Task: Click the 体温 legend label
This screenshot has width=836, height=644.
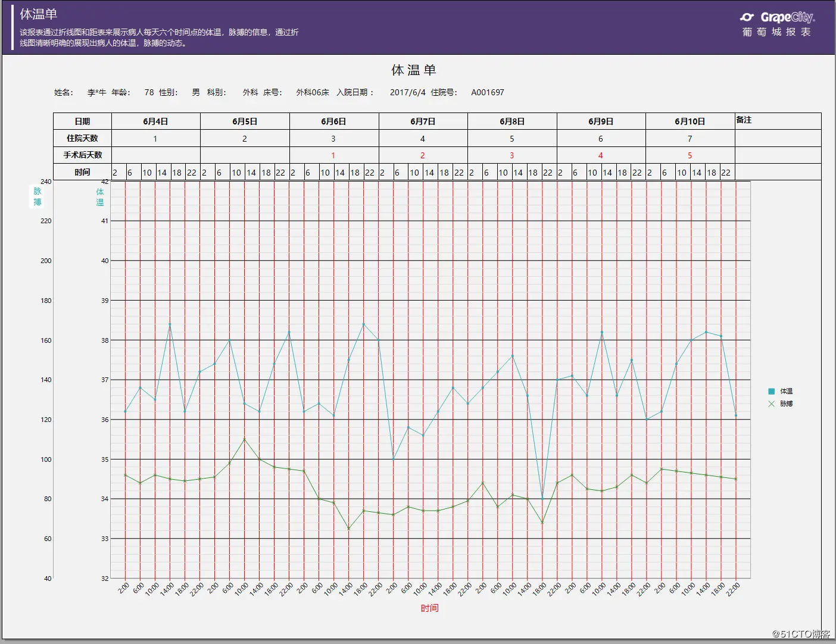Action: click(x=787, y=391)
